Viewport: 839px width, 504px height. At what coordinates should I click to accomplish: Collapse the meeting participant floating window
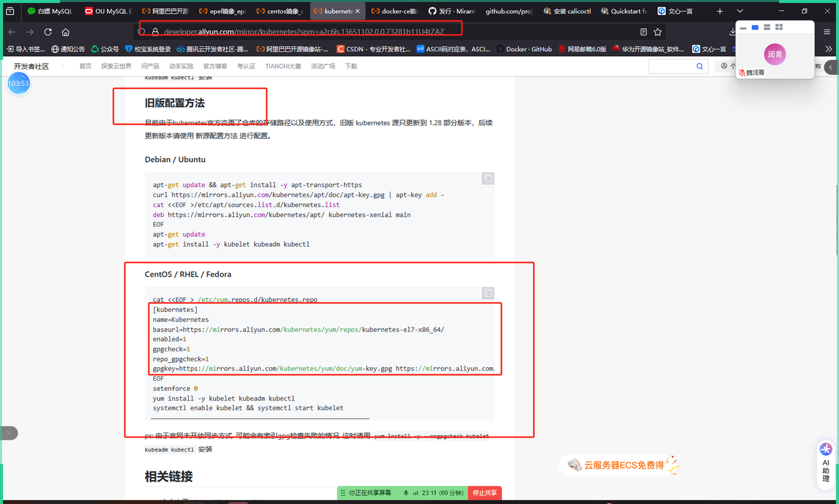click(x=743, y=28)
